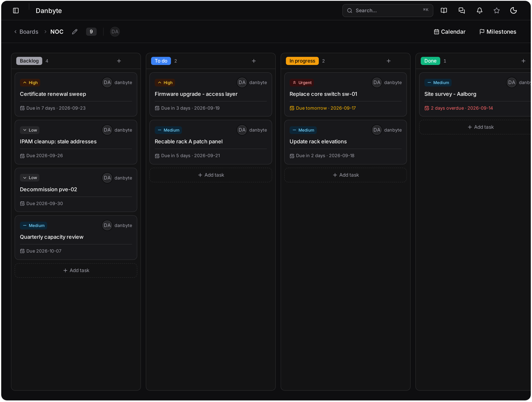Open the Milestones view
The image size is (532, 402).
coord(498,32)
